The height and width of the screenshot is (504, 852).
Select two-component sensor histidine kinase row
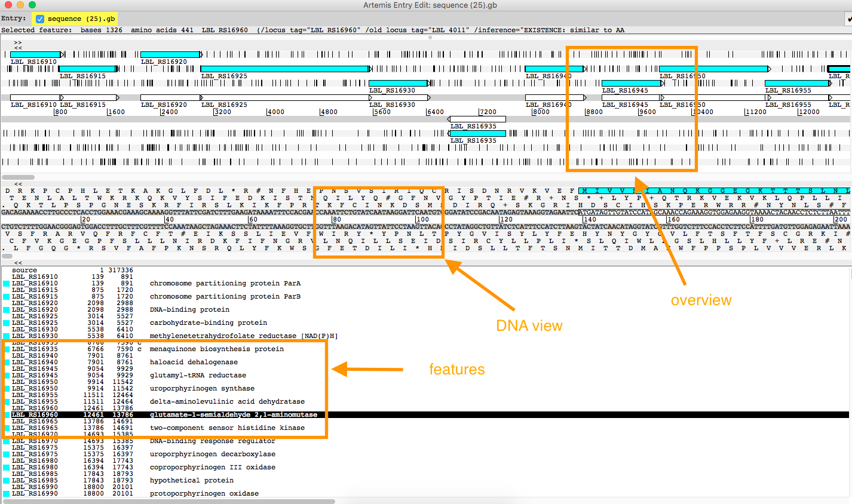425,428
